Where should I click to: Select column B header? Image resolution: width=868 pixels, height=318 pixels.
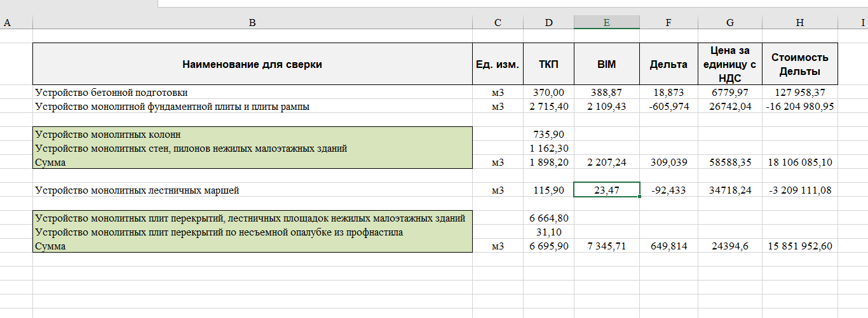tap(252, 23)
